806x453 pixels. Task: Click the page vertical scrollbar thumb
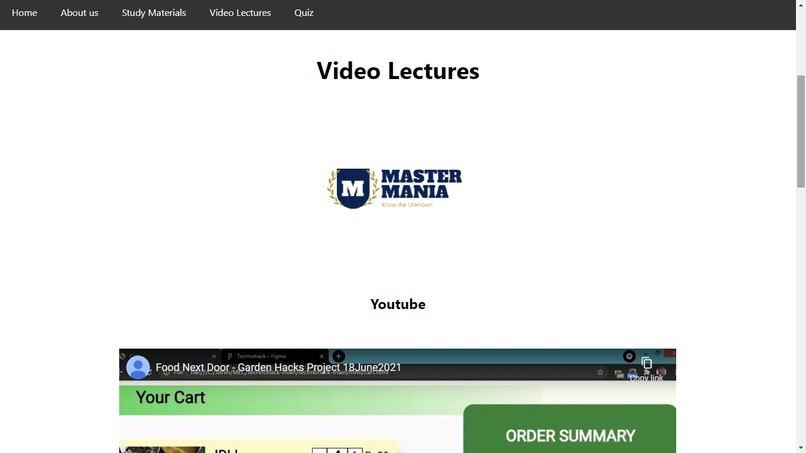(x=801, y=131)
